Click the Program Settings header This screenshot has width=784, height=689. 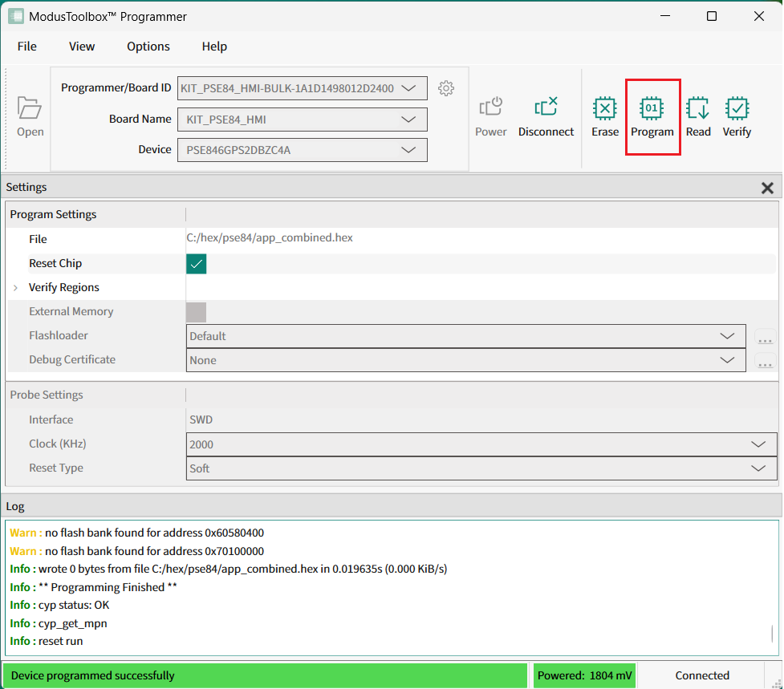pyautogui.click(x=53, y=214)
